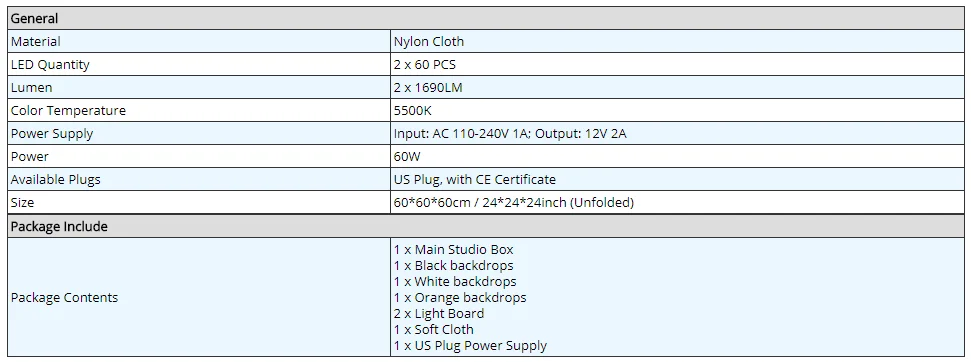Click the US Plug Power Supply line
This screenshot has width=971, height=362.
point(471,346)
